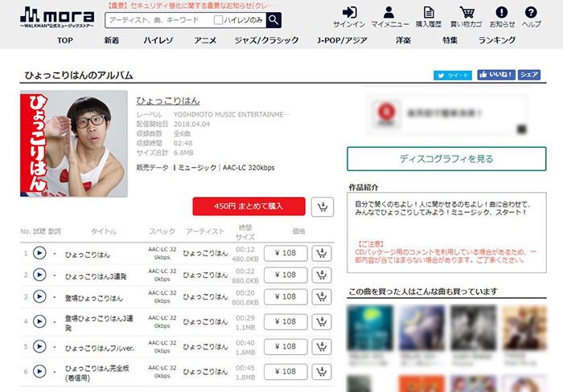Click inside the artist keyword search field

pos(157,20)
